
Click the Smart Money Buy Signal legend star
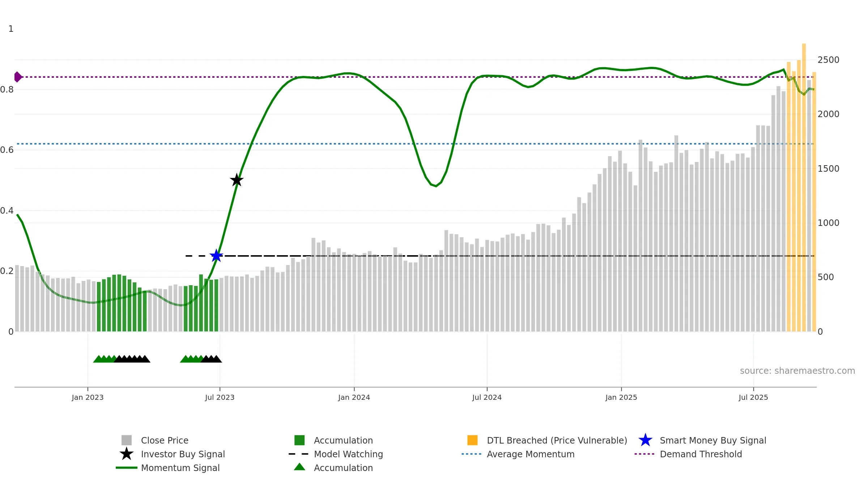645,440
